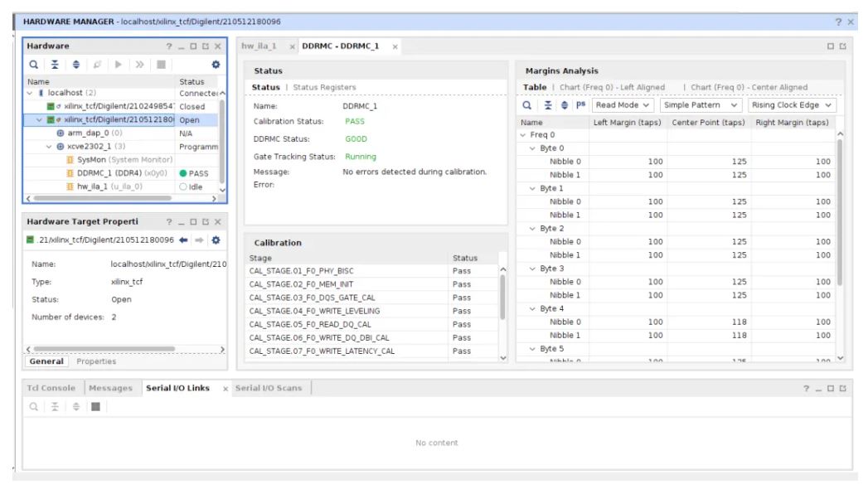Expand all items in Hardware panel
Image resolution: width=868 pixels, height=499 pixels.
click(x=75, y=65)
